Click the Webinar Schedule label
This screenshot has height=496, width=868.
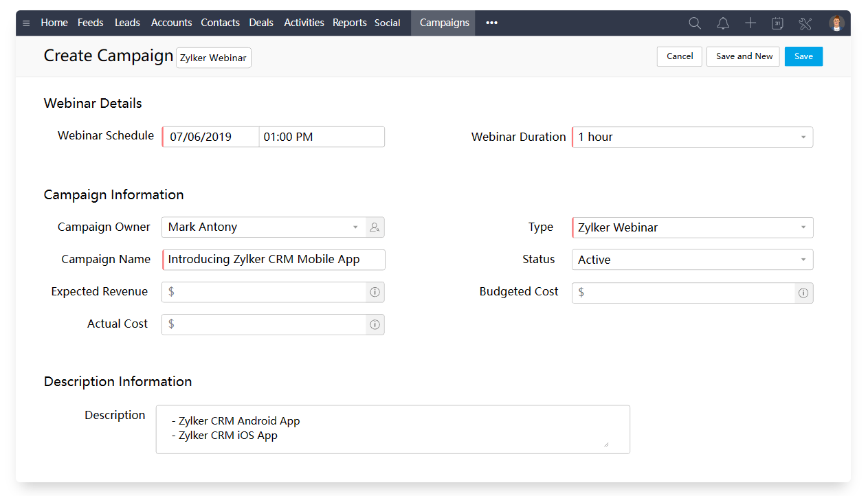tap(106, 135)
